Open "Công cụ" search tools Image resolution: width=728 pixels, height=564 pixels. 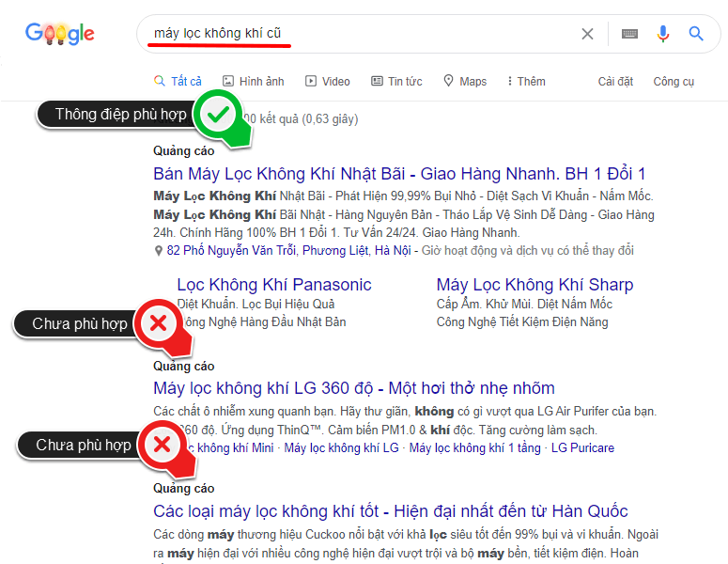point(674,82)
